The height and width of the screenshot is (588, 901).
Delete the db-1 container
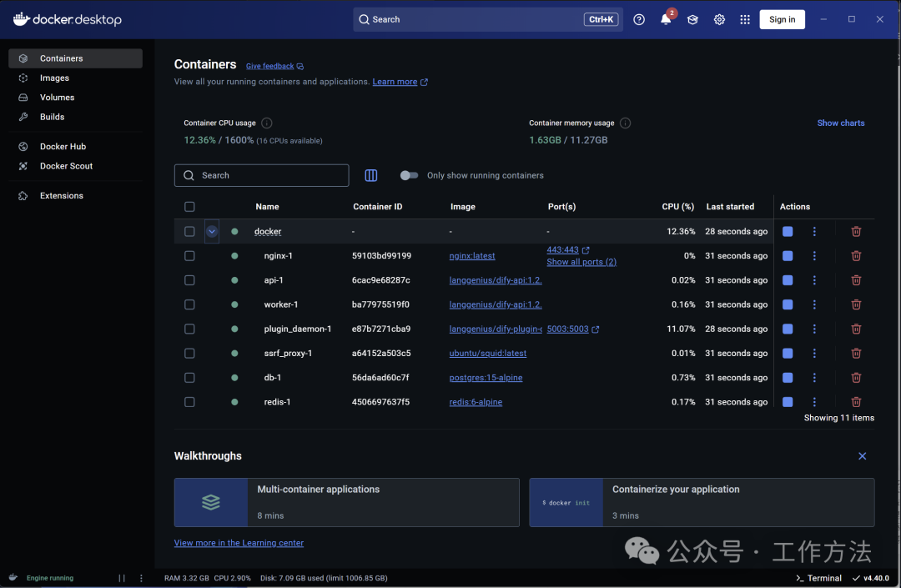856,378
